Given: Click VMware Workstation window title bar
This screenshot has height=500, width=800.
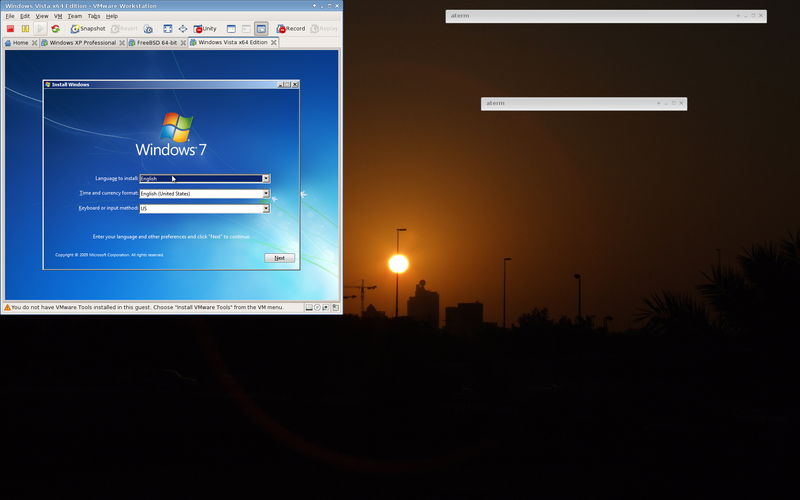Looking at the screenshot, I should point(171,6).
